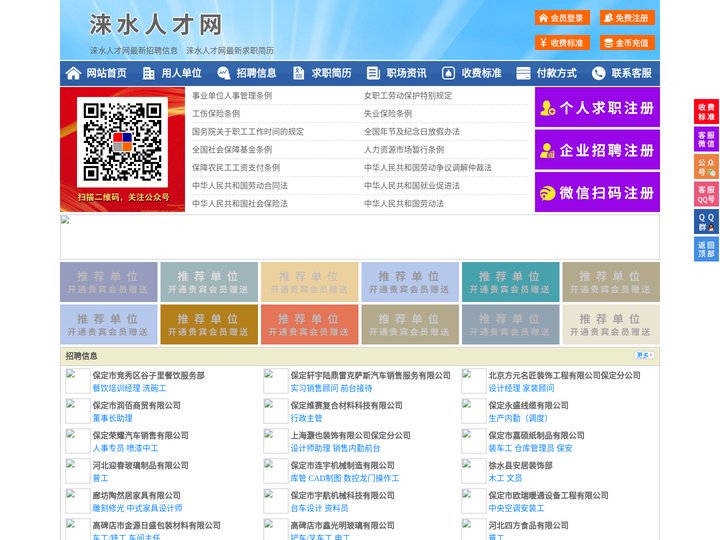This screenshot has height=540, width=720.
Task: Click the QR code image
Action: pyautogui.click(x=122, y=142)
